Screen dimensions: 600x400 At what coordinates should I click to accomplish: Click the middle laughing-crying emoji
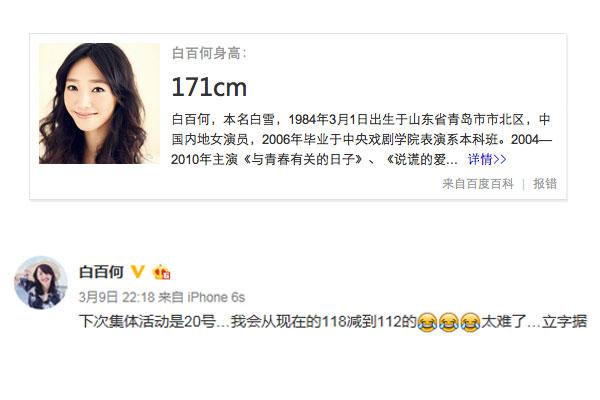[x=448, y=322]
